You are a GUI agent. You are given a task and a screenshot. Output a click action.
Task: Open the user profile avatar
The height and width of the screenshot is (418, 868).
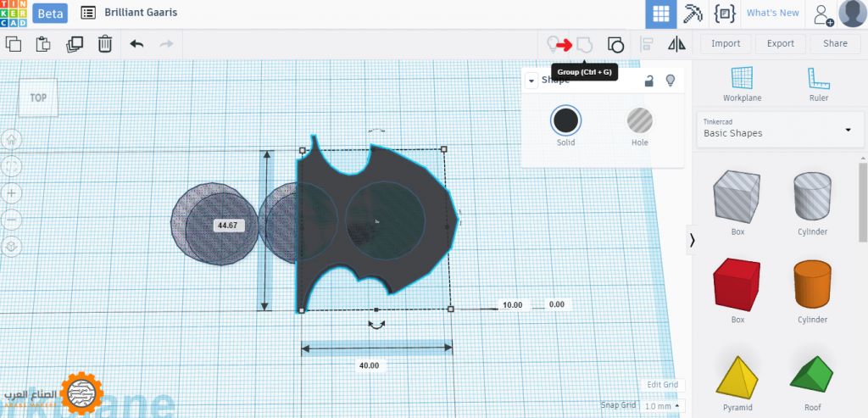pos(853,14)
